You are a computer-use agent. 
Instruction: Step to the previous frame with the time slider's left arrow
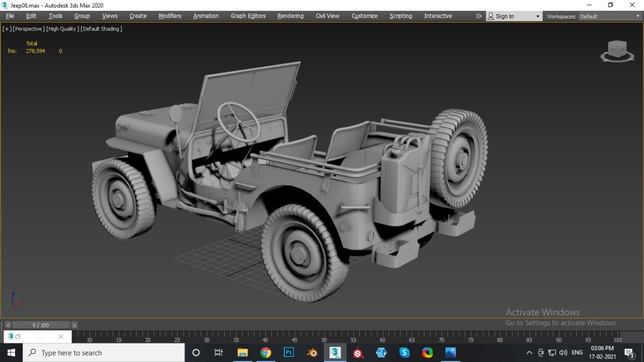pyautogui.click(x=8, y=325)
